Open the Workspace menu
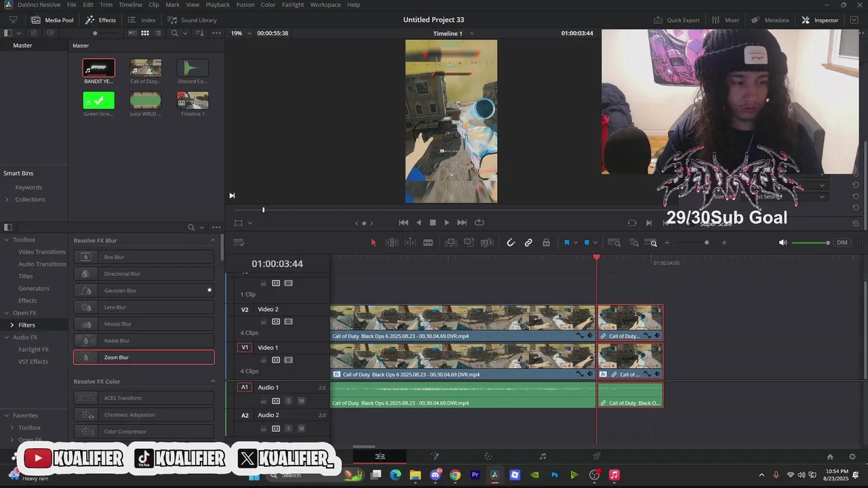Screen dimensions: 868x488 click(x=325, y=5)
